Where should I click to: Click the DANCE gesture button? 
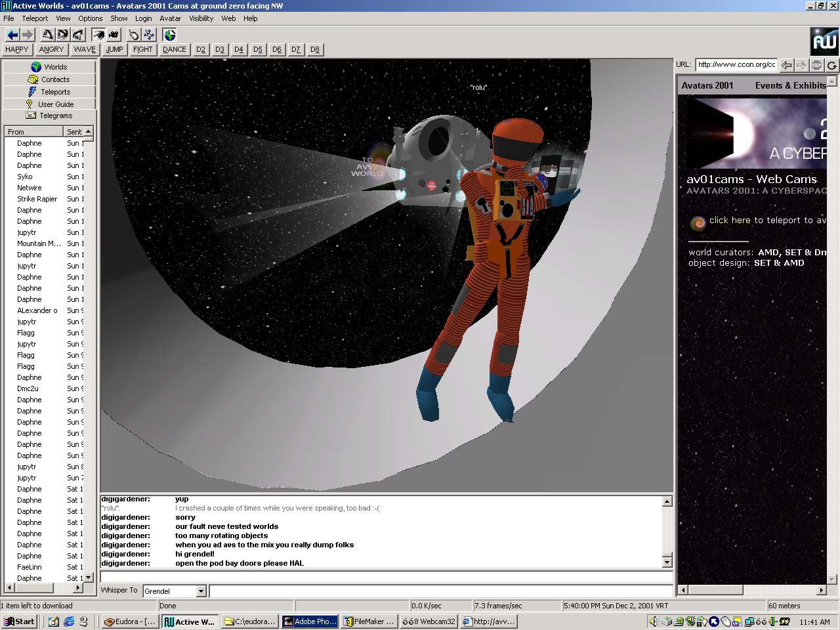coord(174,49)
